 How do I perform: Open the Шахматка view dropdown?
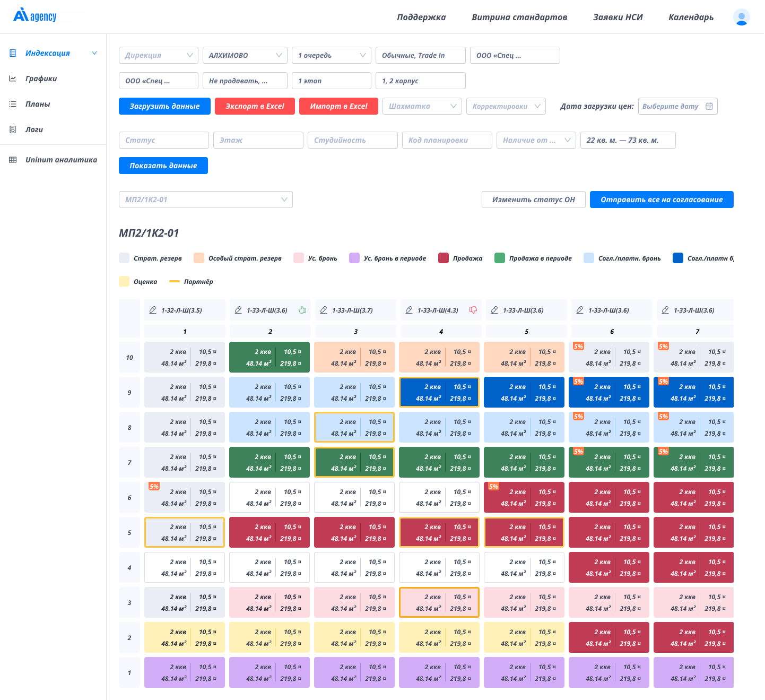click(422, 106)
